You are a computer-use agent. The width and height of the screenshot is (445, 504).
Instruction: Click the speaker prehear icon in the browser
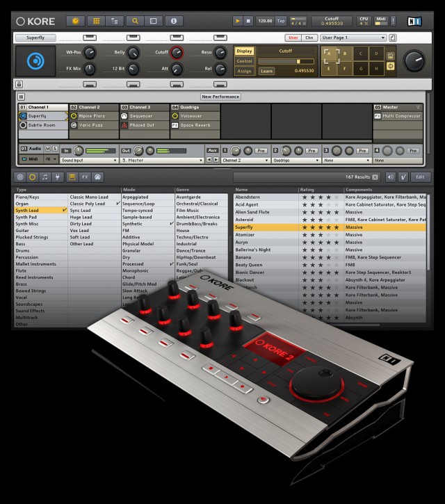click(389, 177)
